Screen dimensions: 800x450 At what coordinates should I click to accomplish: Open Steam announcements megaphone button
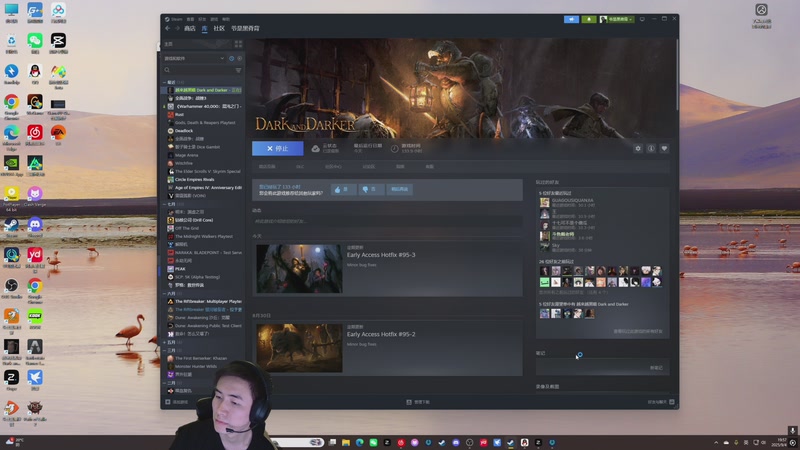571,19
